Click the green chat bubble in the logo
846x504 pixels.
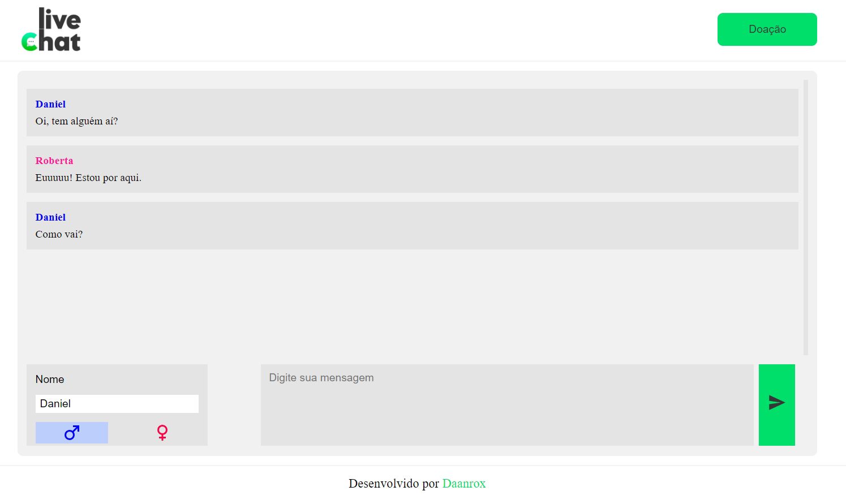tap(29, 41)
